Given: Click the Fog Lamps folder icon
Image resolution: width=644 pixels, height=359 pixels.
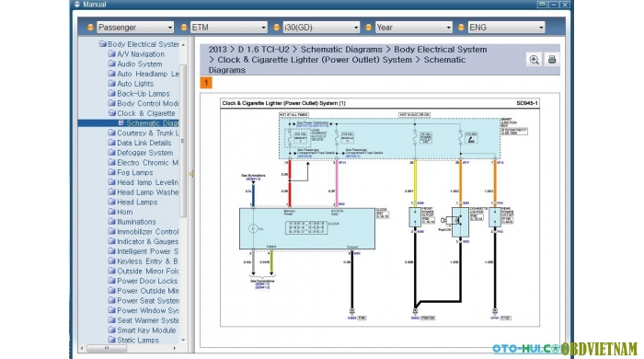Looking at the screenshot, I should [x=111, y=172].
